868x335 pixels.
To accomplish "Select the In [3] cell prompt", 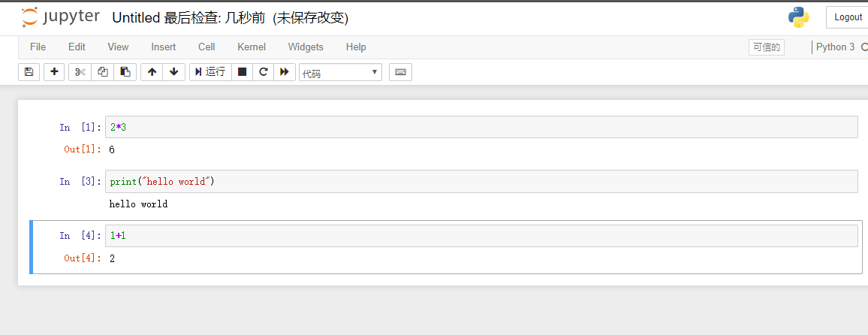I will point(80,182).
